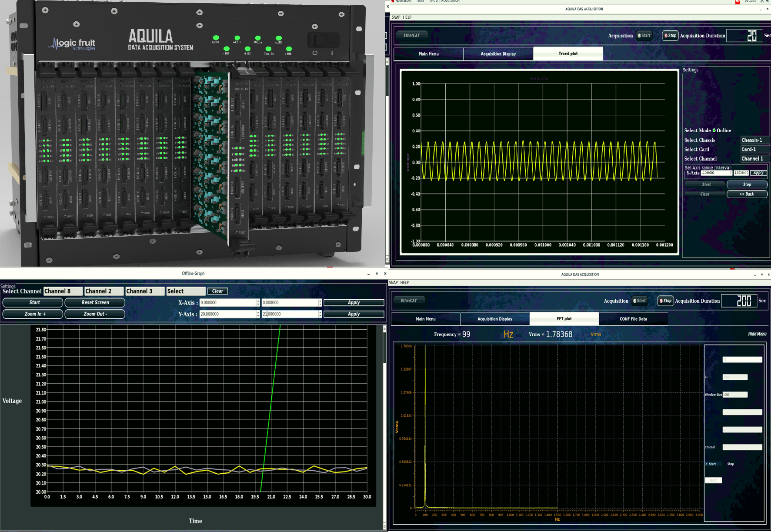The image size is (771, 532).
Task: Open Main Menu tab in Trend plot window
Action: pyautogui.click(x=428, y=54)
